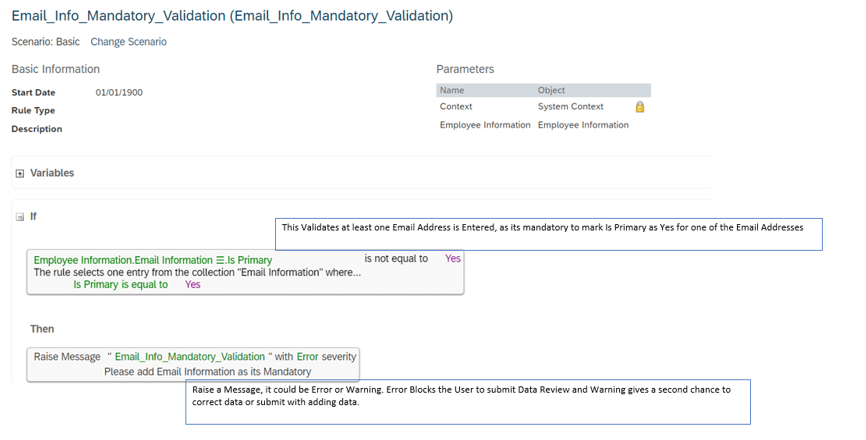This screenshot has width=866, height=440.
Task: Select the Context parameter row
Action: pyautogui.click(x=543, y=107)
